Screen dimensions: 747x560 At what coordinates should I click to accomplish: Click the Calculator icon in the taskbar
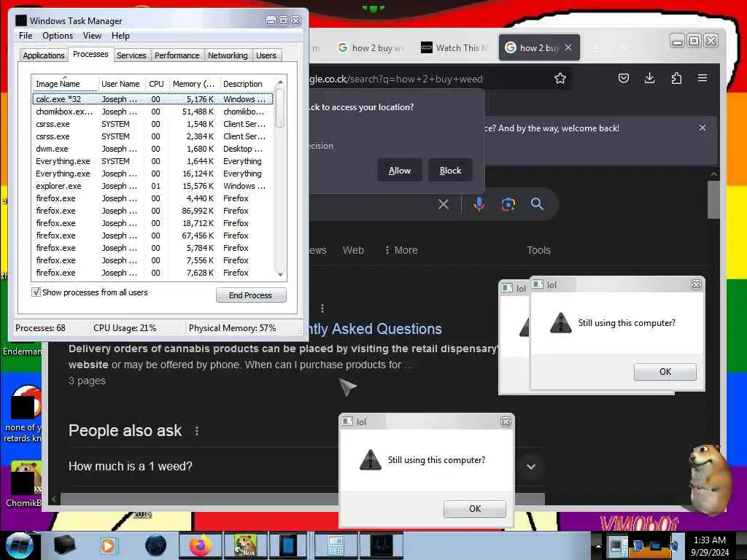(x=336, y=545)
